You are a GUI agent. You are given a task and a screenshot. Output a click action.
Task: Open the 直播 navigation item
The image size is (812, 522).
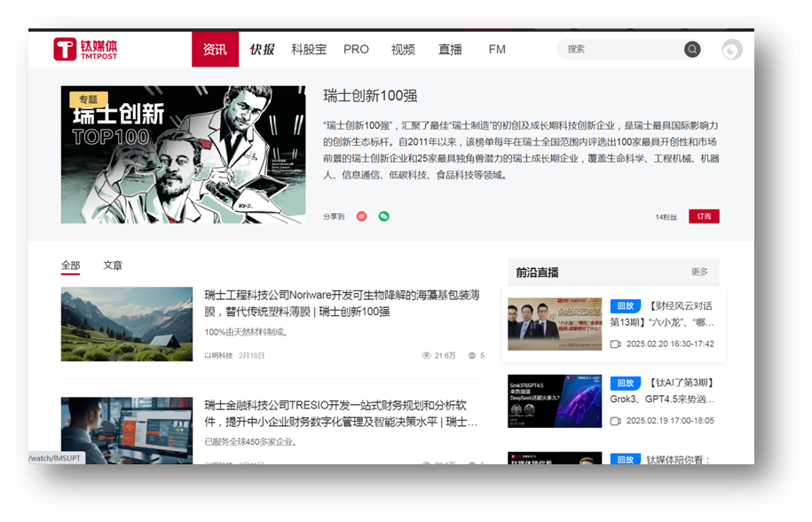(x=450, y=49)
